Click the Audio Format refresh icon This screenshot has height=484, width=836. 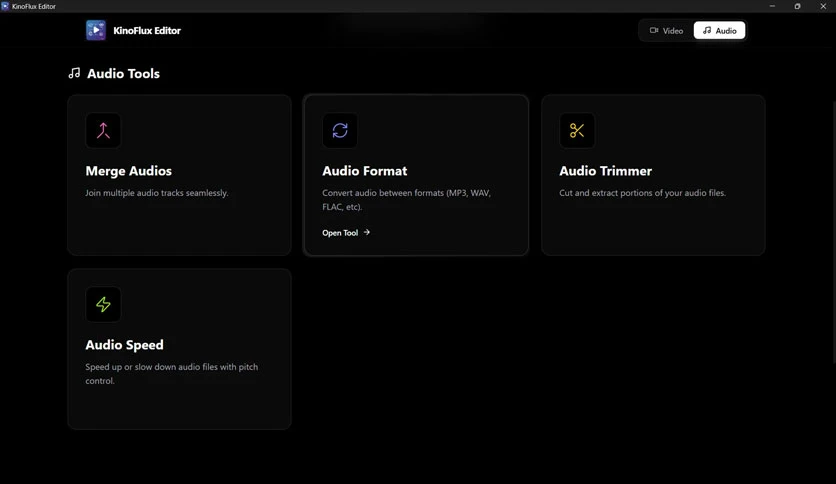(x=340, y=131)
